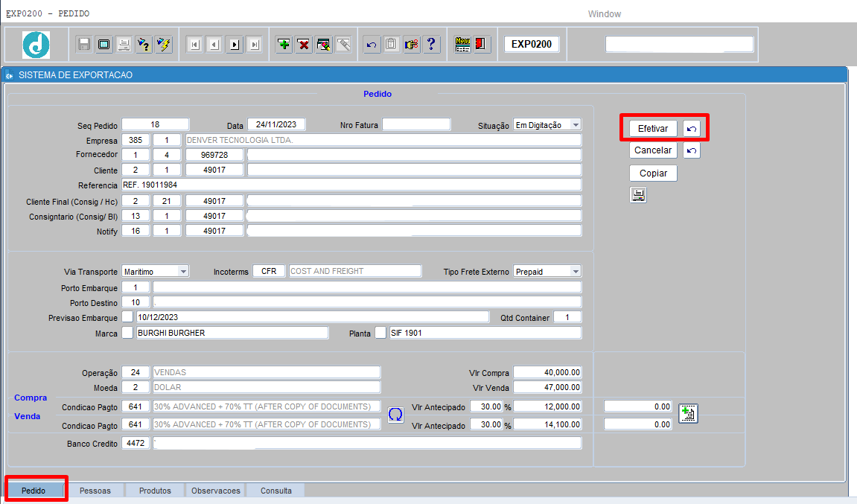Insert a new record with green plus

284,44
